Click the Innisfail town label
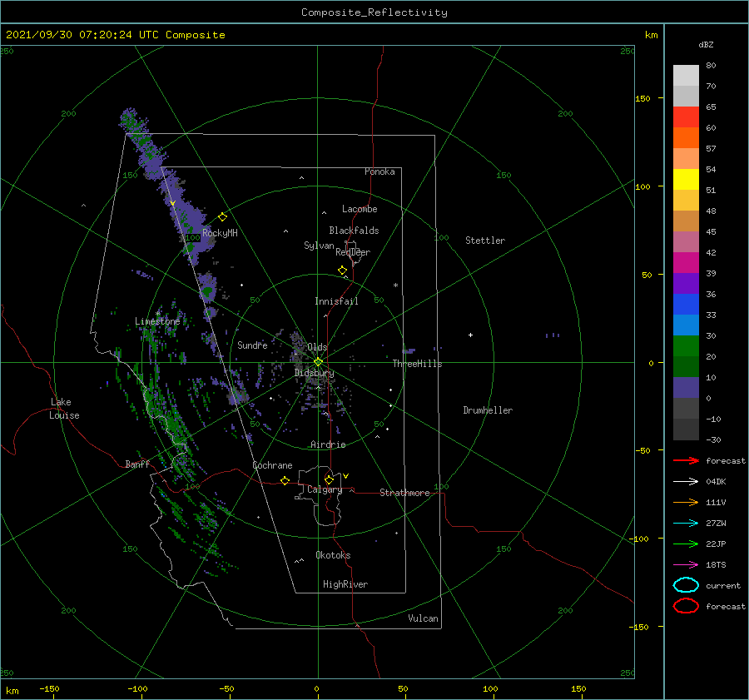The height and width of the screenshot is (700, 749). (336, 301)
